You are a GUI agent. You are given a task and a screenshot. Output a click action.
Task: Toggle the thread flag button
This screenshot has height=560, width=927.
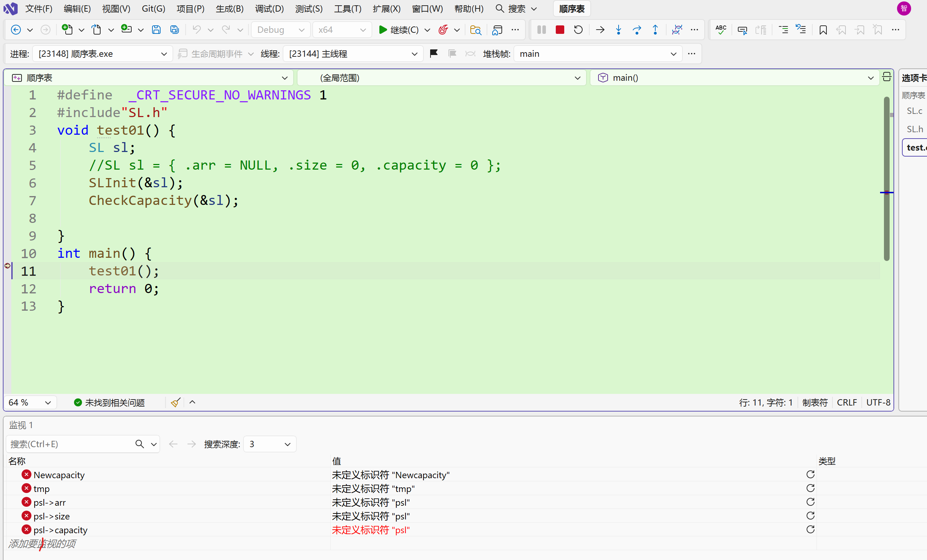click(433, 54)
